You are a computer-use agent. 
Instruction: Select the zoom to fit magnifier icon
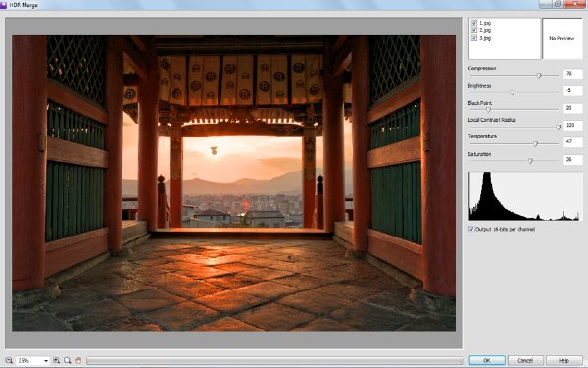click(x=67, y=360)
